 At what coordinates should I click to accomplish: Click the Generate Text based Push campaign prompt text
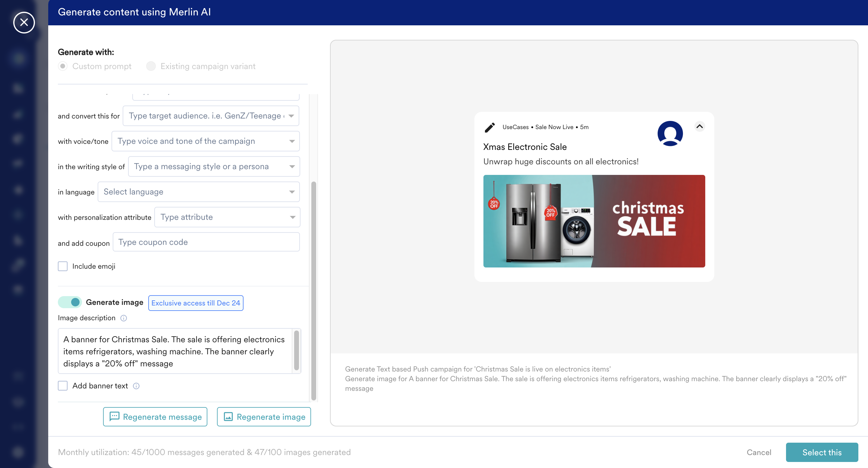(478, 369)
